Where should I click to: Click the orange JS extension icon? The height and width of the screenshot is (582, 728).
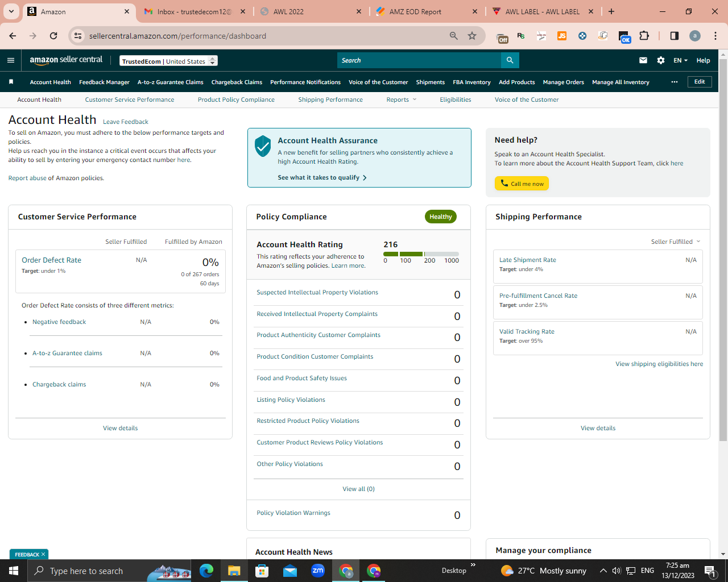coord(562,36)
